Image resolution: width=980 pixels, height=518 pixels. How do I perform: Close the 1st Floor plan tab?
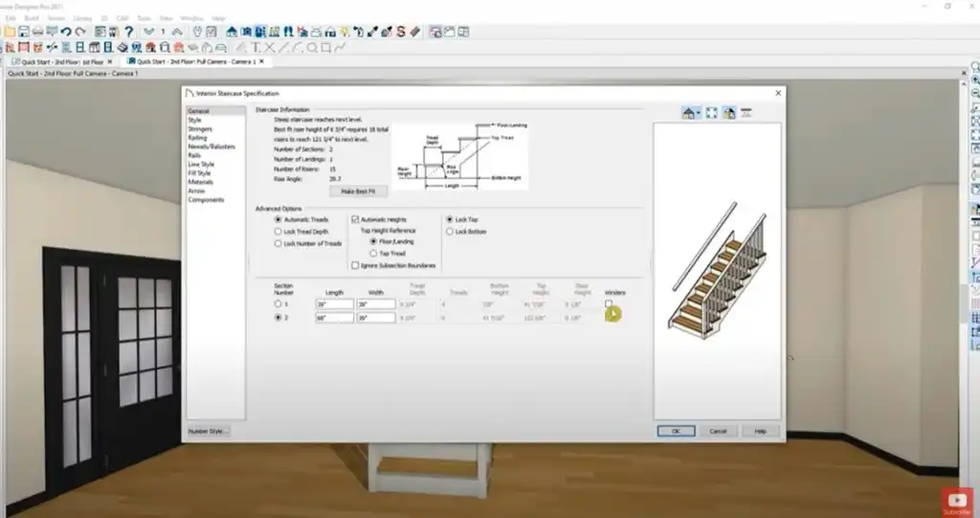(x=110, y=62)
